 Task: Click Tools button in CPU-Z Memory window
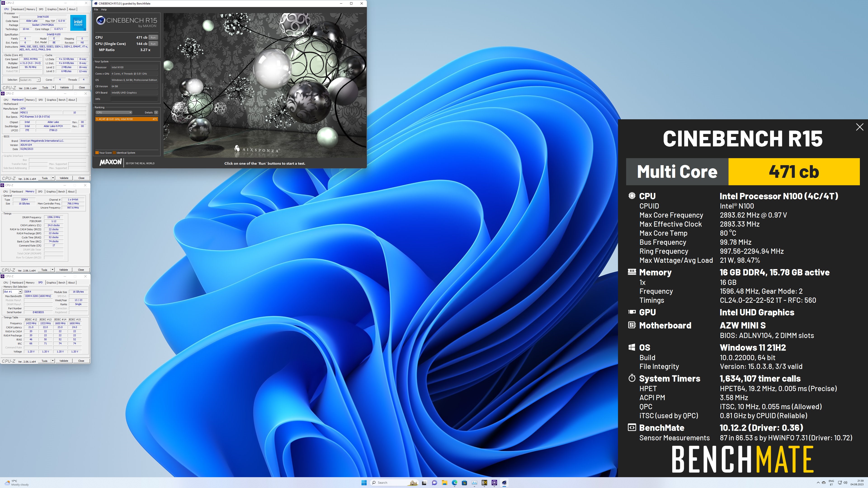pos(44,270)
